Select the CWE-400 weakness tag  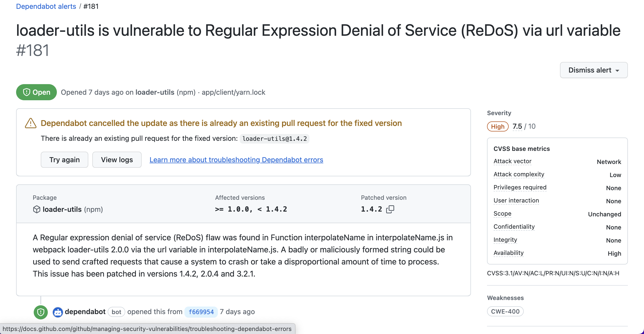tap(505, 311)
